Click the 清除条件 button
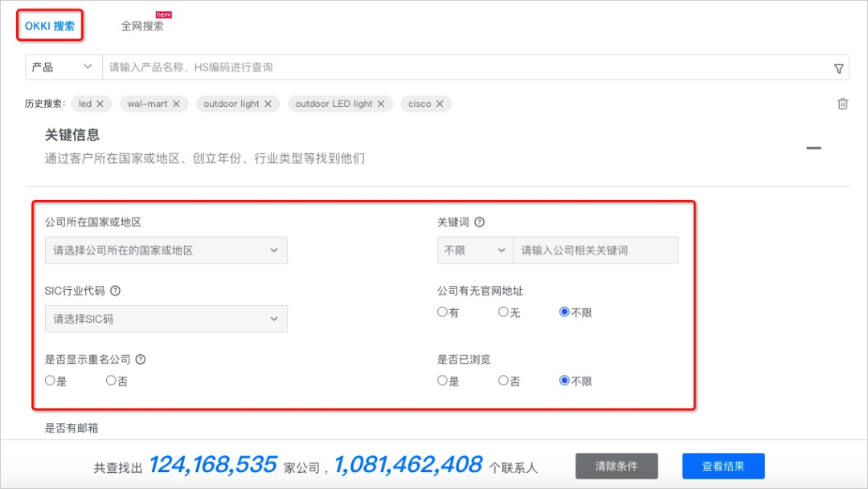Image resolution: width=868 pixels, height=489 pixels. [x=616, y=466]
